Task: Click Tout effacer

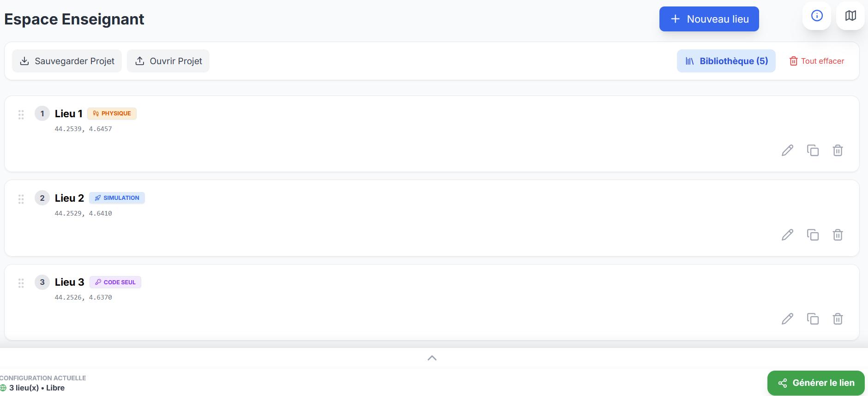Action: [x=817, y=61]
